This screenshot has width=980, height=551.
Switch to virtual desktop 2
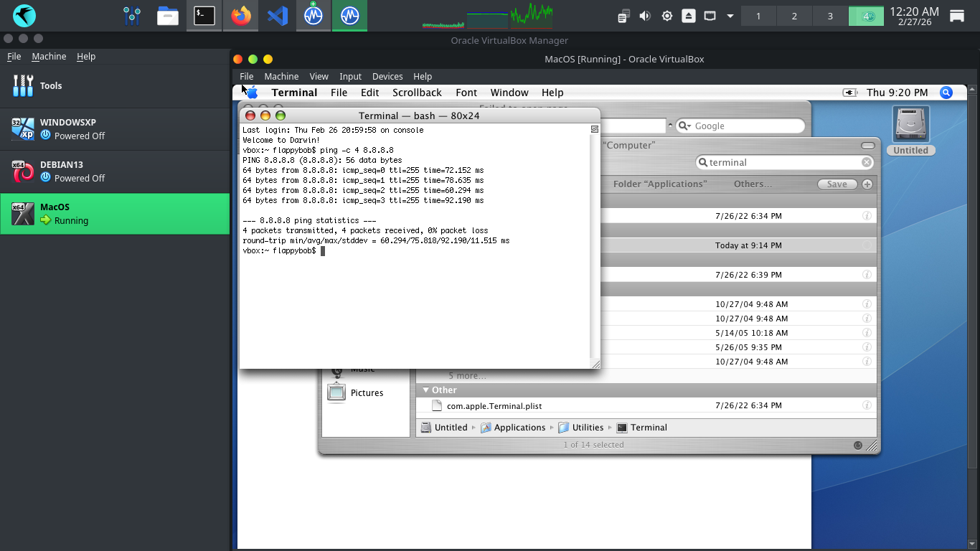tap(794, 16)
